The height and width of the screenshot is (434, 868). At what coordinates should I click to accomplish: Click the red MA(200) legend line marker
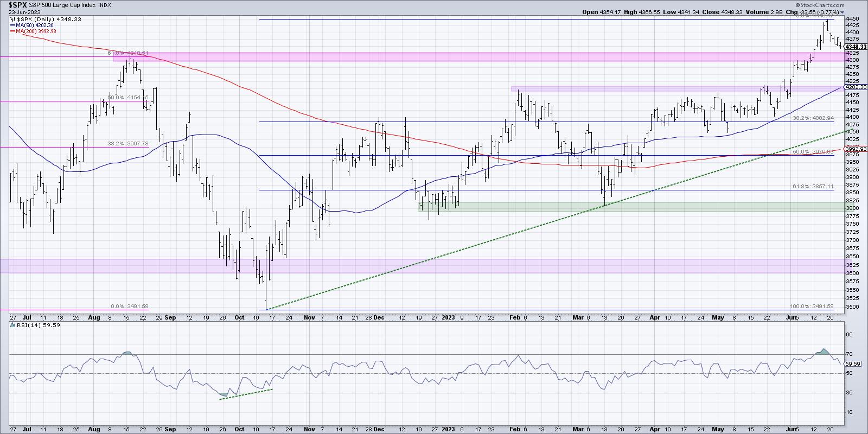click(12, 31)
